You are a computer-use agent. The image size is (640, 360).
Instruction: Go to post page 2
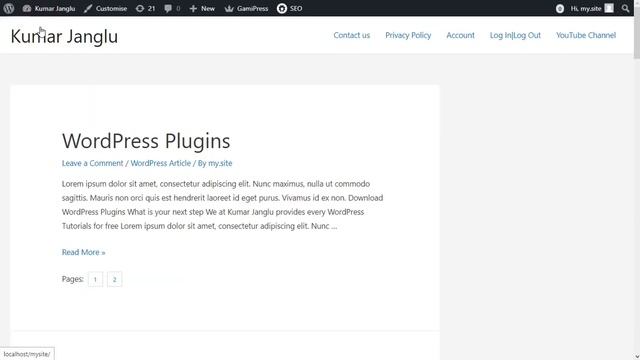pyautogui.click(x=114, y=279)
